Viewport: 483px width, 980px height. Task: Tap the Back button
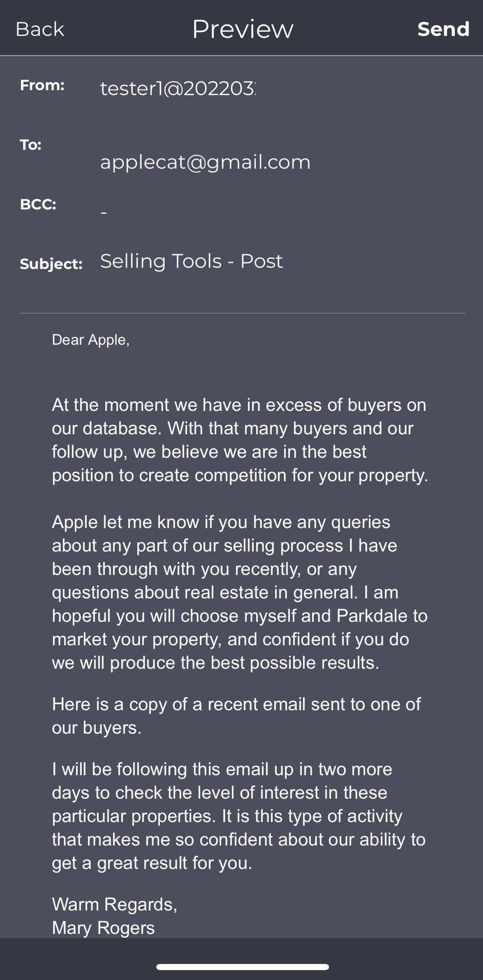[x=40, y=29]
